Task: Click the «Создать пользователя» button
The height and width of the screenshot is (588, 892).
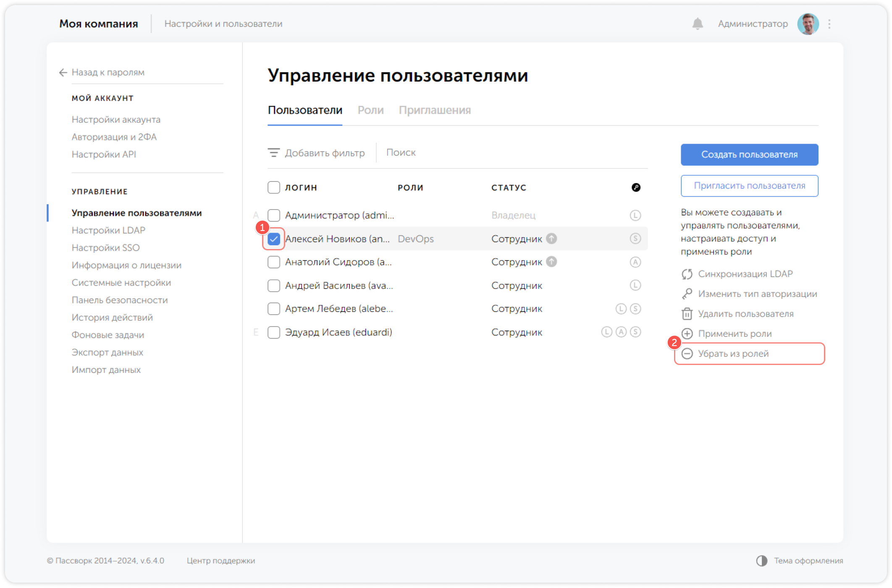Action: tap(749, 155)
